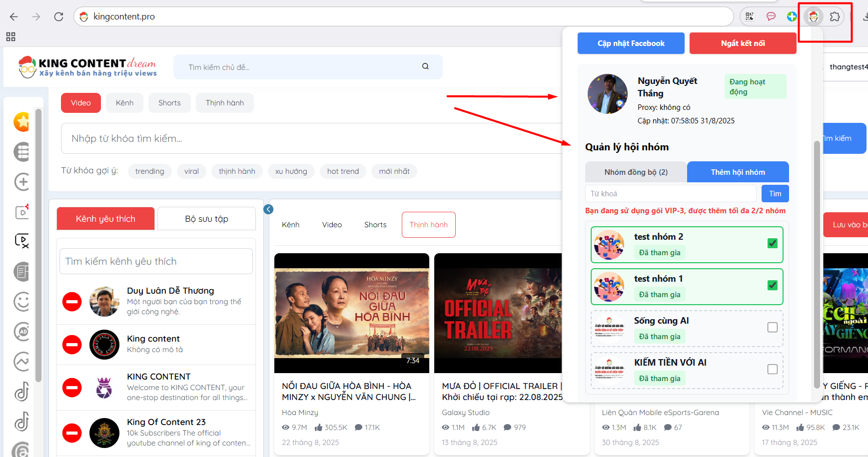
Task: Select the Shorts filter at top
Action: pos(169,103)
